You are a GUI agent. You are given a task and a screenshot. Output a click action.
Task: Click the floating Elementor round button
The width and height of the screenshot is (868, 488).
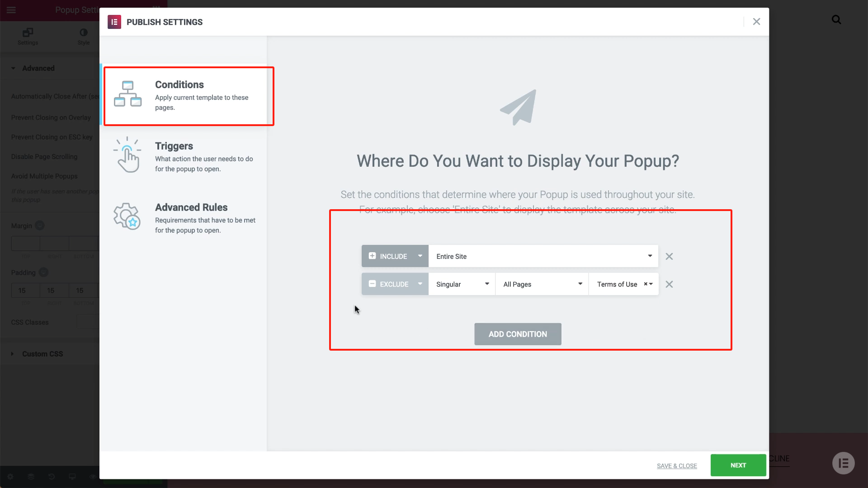(843, 463)
